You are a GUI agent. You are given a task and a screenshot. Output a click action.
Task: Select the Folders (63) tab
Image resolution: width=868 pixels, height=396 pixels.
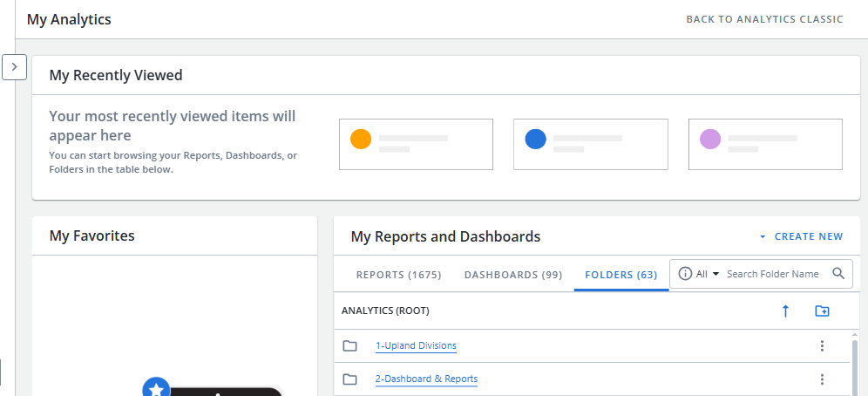[x=621, y=275]
